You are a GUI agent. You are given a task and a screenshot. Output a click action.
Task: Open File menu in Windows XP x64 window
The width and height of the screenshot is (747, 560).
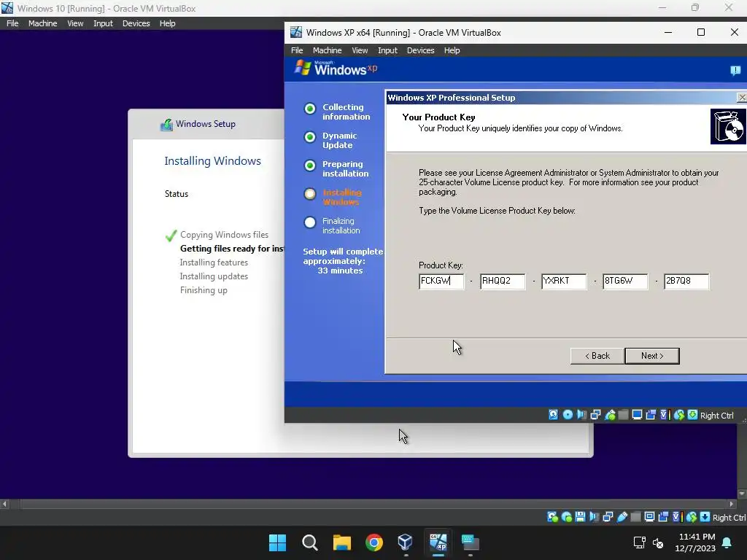(x=297, y=50)
